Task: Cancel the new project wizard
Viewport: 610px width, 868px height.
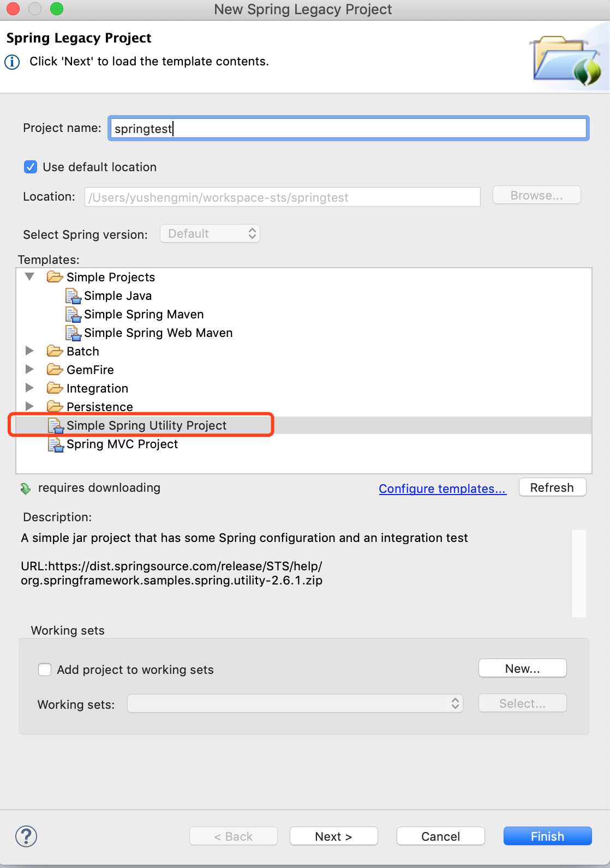Action: pos(441,836)
